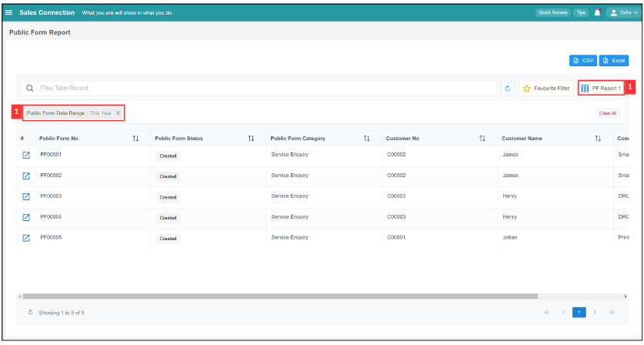Viewport: 644px width, 345px height.
Task: Open record PF00001 via link icon
Action: pyautogui.click(x=26, y=155)
